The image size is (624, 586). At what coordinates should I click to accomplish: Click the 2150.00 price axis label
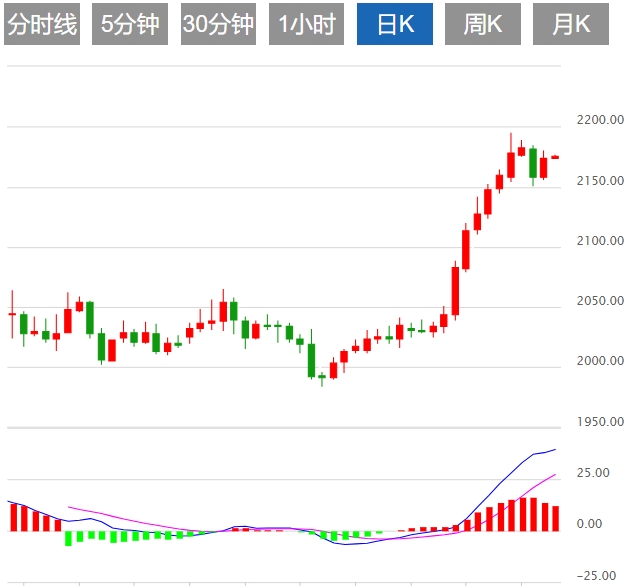(x=600, y=181)
